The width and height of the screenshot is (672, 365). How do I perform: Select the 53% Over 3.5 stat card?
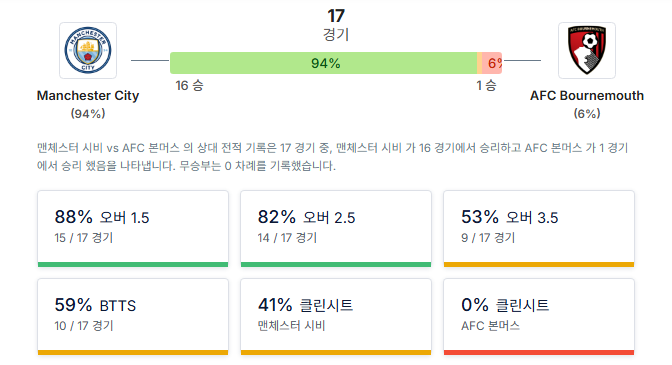coord(539,229)
